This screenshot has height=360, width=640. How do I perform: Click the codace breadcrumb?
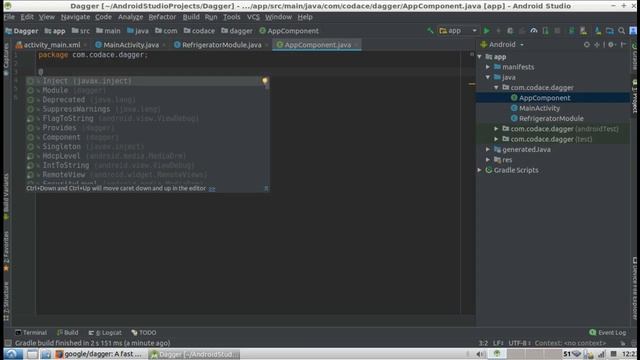point(199,31)
